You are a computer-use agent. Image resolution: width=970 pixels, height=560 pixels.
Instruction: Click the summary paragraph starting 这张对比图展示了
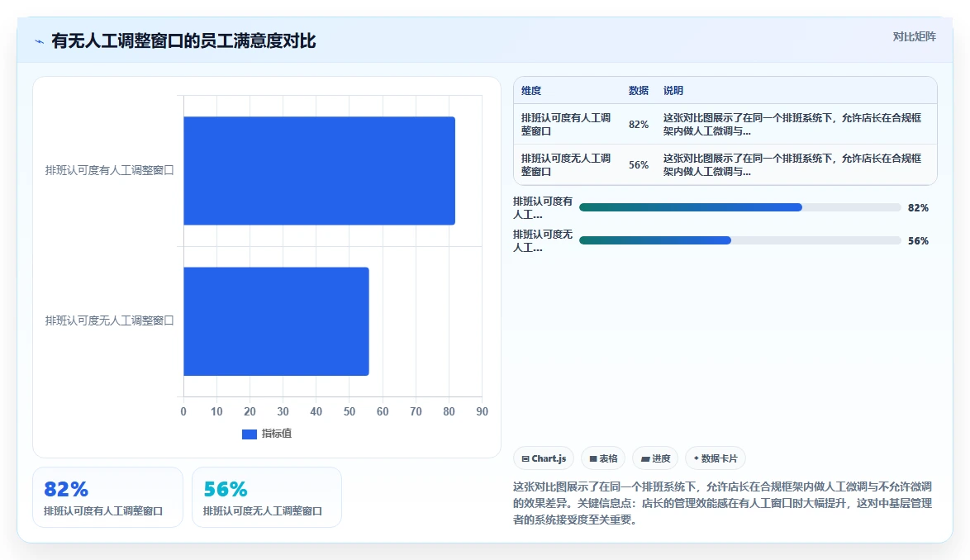click(723, 503)
